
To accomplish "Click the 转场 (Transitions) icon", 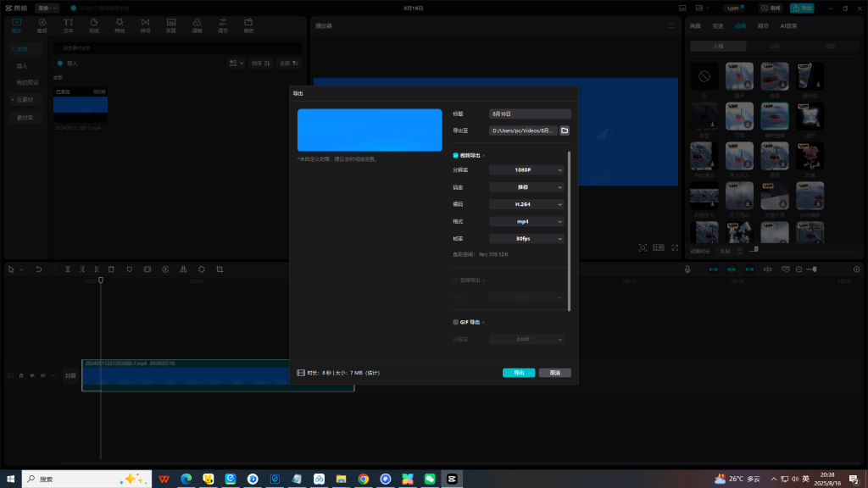I will (145, 24).
